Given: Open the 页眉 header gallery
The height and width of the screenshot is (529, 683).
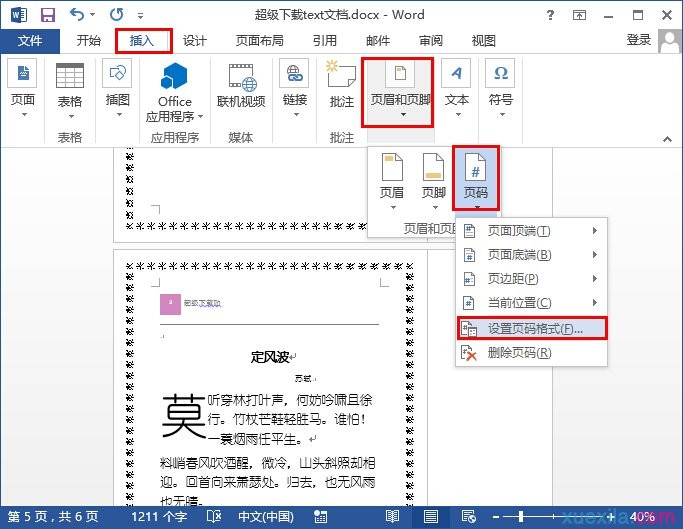Looking at the screenshot, I should click(392, 180).
